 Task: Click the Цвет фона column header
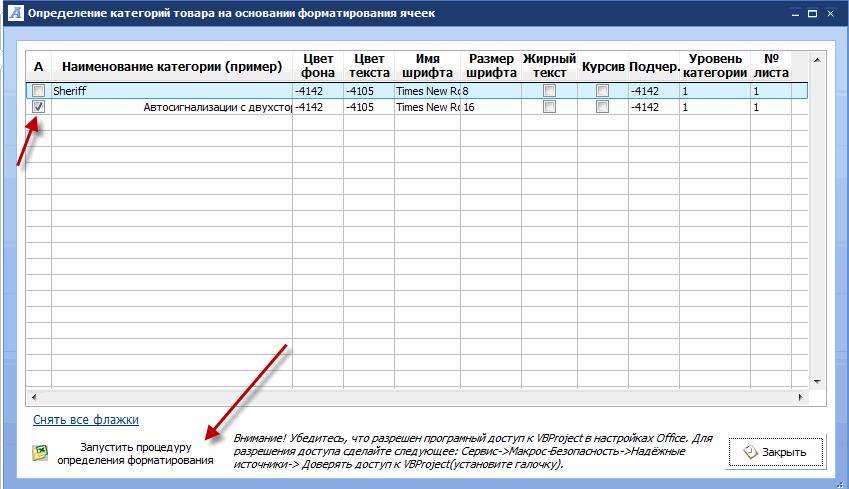(x=318, y=66)
